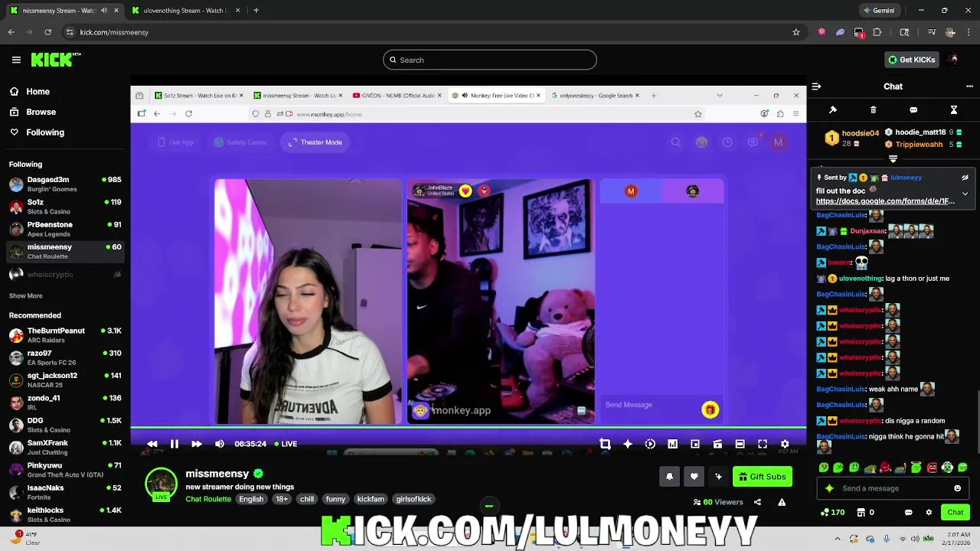
Task: Hide the pinned message with the crossed-eye icon
Action: (x=965, y=178)
